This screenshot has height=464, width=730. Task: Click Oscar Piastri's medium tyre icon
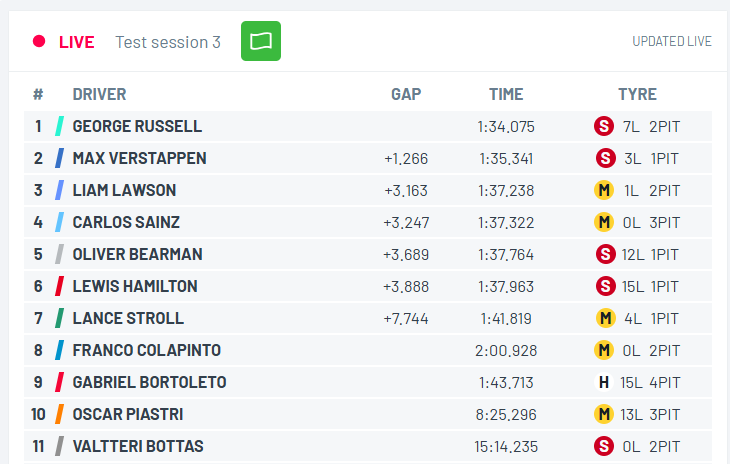point(603,414)
